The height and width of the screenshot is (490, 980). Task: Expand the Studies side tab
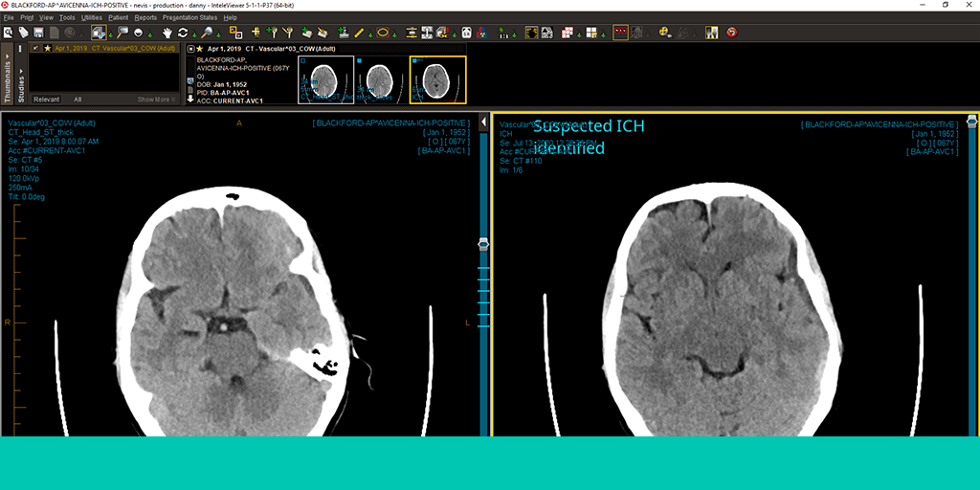pos(21,84)
